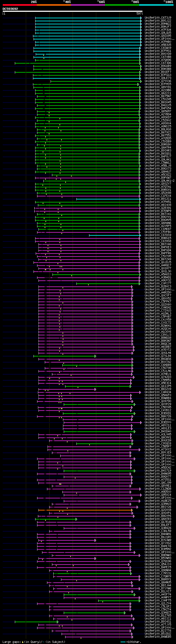Click the alignment bar for UniRef100_B9I2C1
This screenshot has height=644, width=176.
[x=109, y=199]
